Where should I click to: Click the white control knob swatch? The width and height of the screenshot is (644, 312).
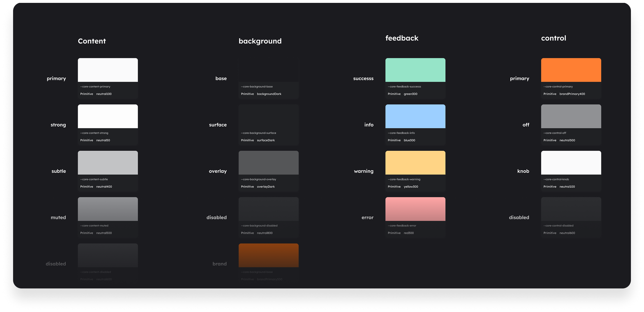[571, 163]
